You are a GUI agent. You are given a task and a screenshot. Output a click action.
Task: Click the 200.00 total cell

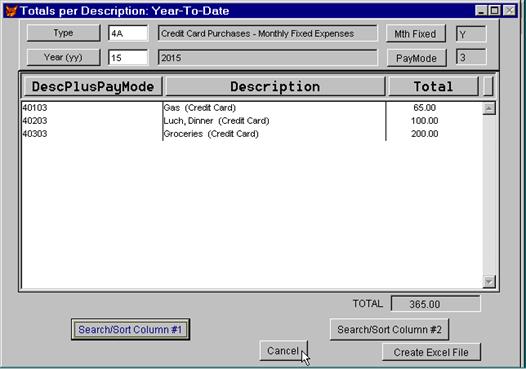click(x=425, y=134)
